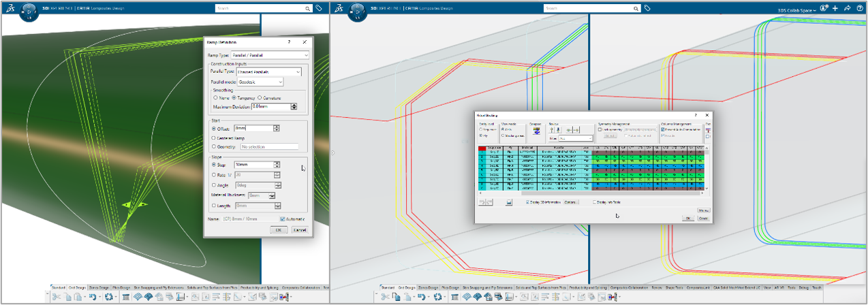
Task: Select the Centered Ramp radio option
Action: (215, 138)
